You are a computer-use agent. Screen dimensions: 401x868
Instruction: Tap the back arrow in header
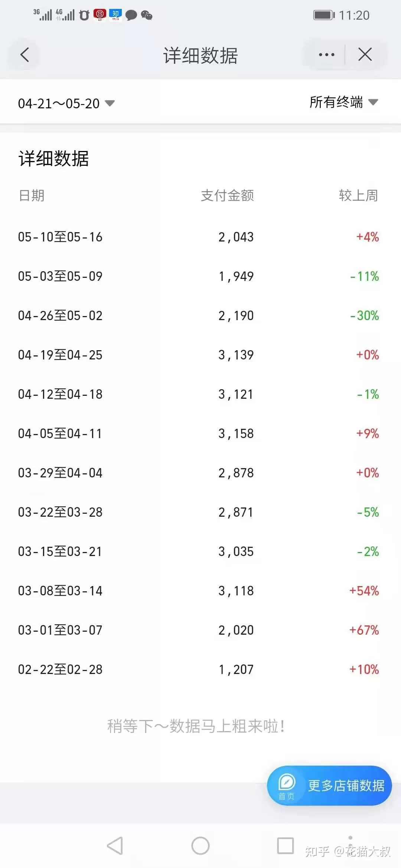(x=25, y=55)
